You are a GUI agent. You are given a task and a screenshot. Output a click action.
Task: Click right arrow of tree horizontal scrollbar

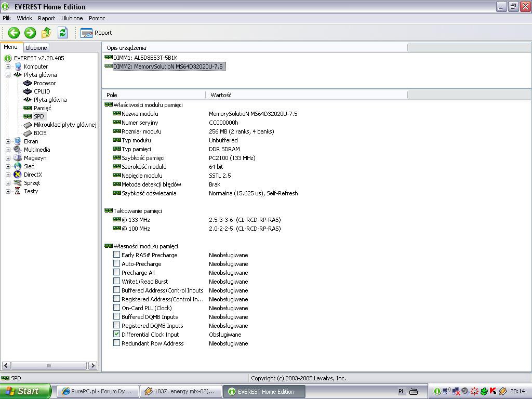point(92,365)
